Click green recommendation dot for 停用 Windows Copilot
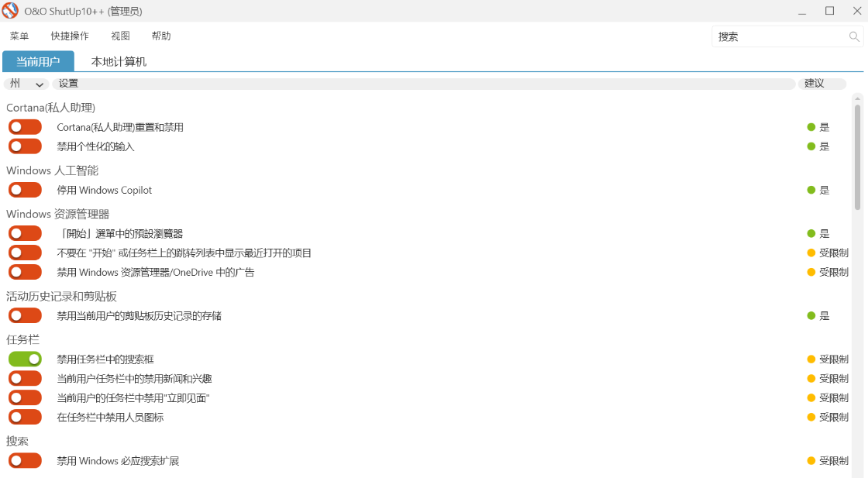This screenshot has height=478, width=868. [811, 190]
